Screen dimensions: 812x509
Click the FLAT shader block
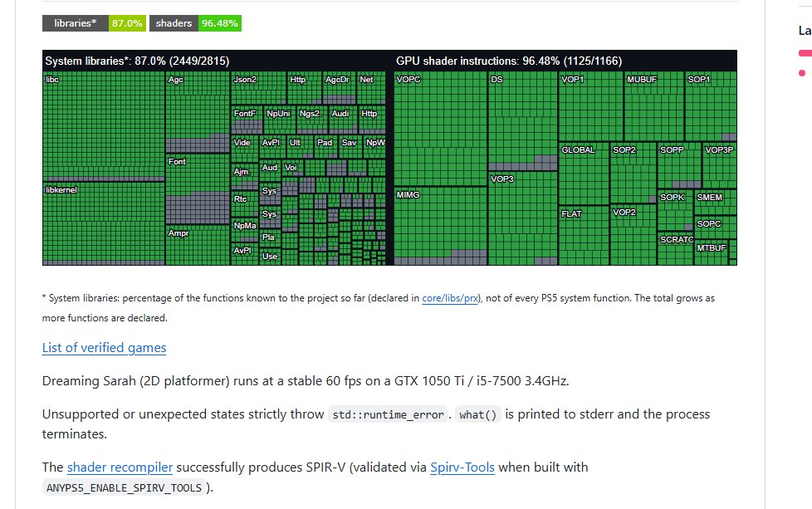pos(584,236)
